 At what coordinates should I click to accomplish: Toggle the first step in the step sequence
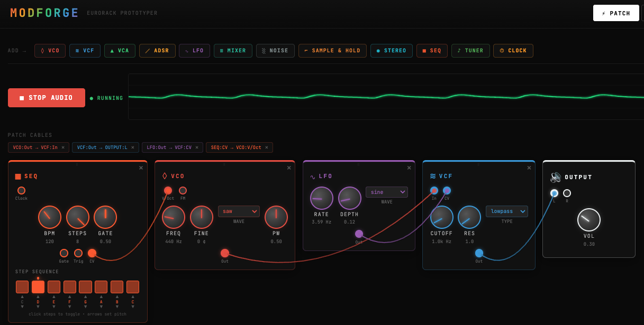pyautogui.click(x=22, y=286)
